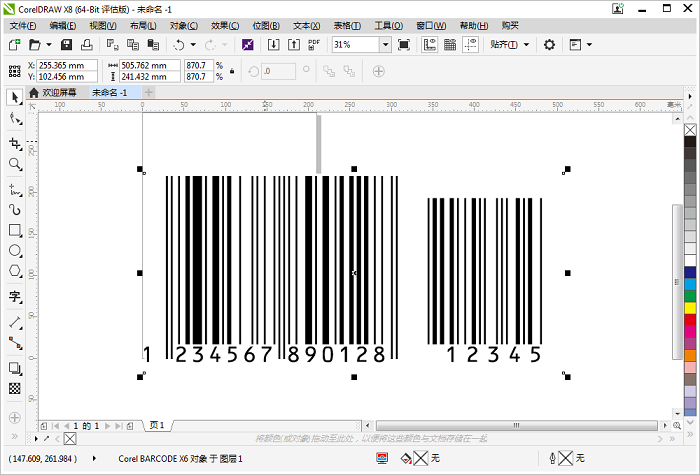Select the Drop Shadow tool
The width and height of the screenshot is (700, 475).
click(x=15, y=368)
